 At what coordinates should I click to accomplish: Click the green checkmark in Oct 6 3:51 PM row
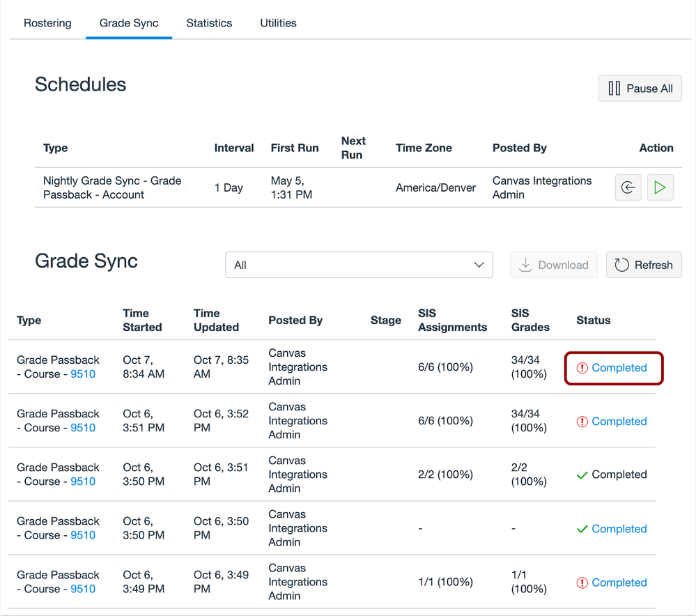click(x=582, y=475)
